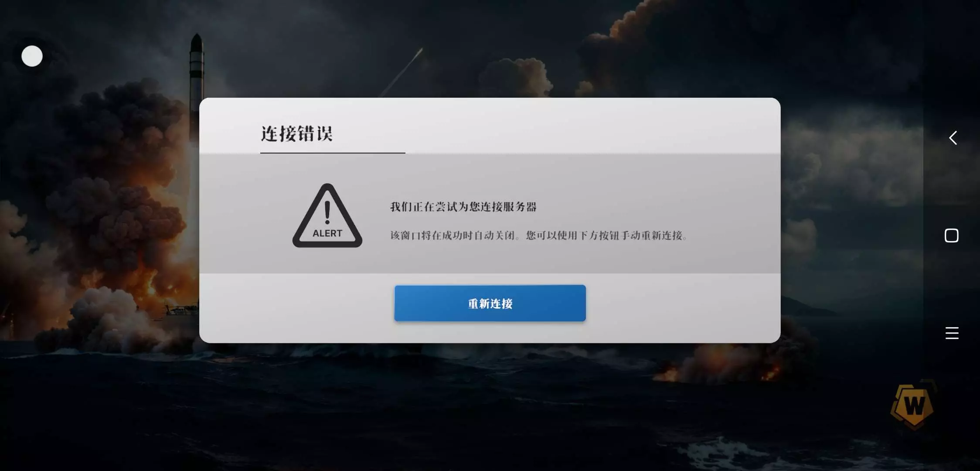Image resolution: width=980 pixels, height=471 pixels.
Task: Click the ALERT label in warning icon
Action: tap(327, 233)
